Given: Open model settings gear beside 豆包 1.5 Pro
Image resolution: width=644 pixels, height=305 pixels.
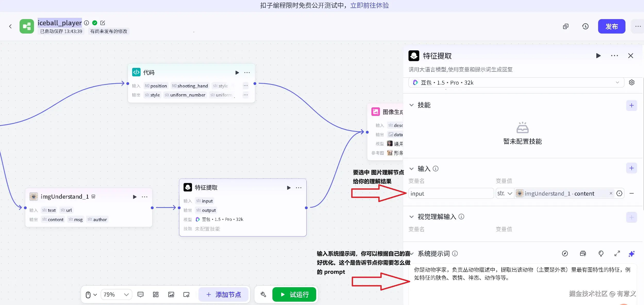Looking at the screenshot, I should [x=632, y=82].
